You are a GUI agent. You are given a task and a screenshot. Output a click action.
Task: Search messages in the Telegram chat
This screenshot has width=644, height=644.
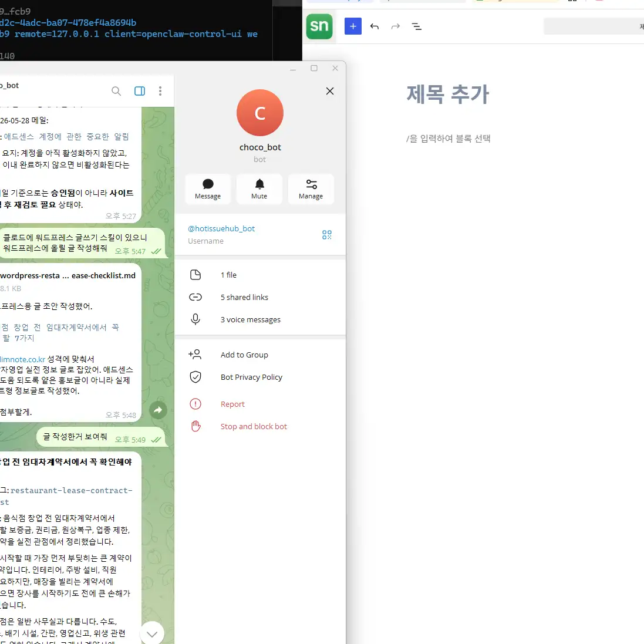click(116, 91)
